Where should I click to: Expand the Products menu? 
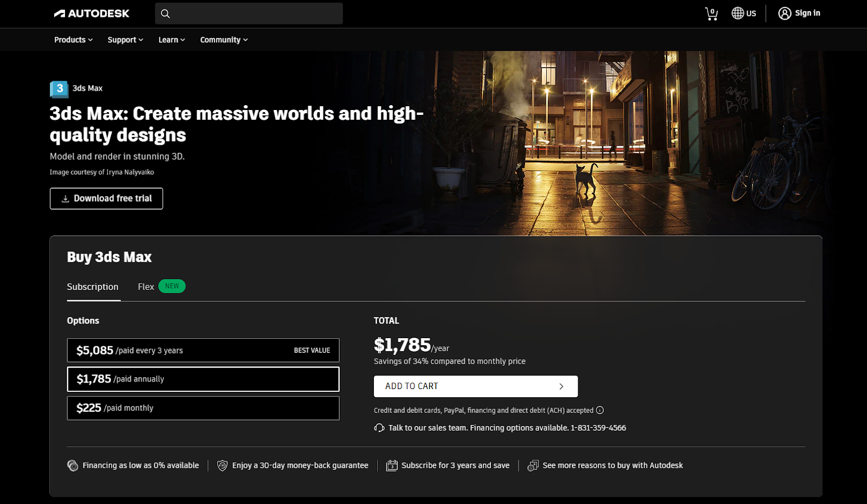[73, 40]
